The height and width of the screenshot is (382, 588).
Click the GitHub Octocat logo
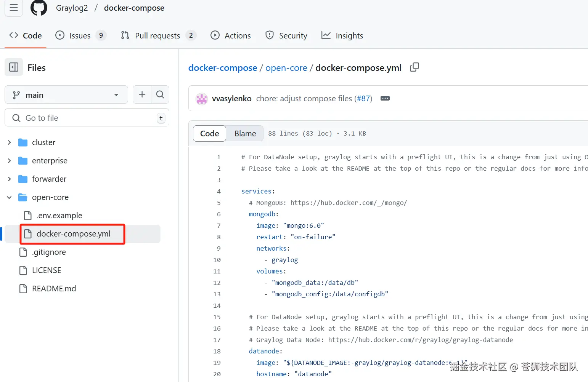tap(39, 8)
